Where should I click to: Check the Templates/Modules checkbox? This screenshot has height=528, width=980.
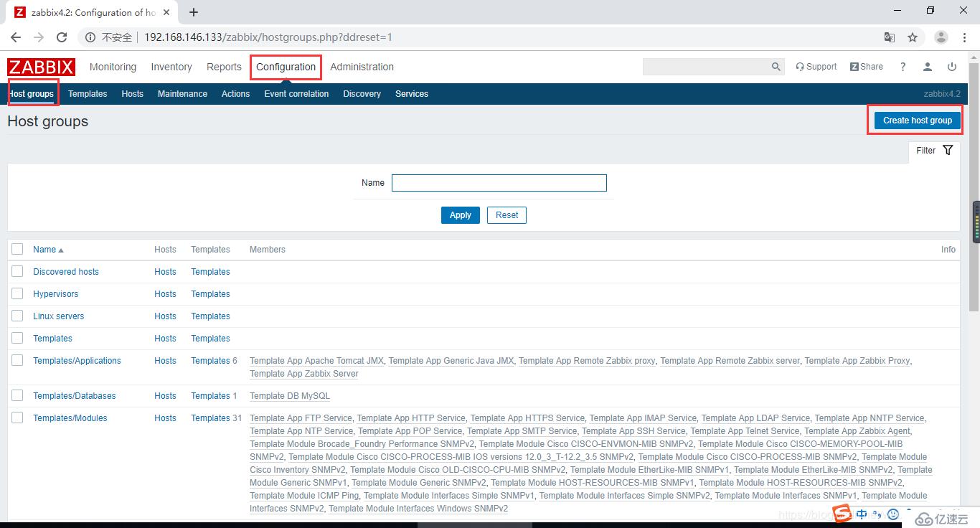tap(17, 418)
